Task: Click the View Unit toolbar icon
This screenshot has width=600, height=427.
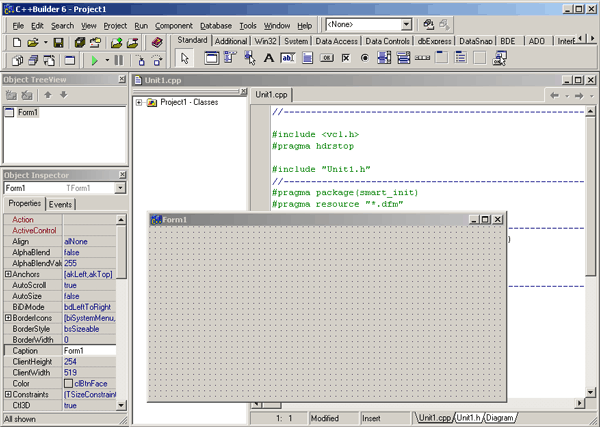Action: tap(17, 60)
